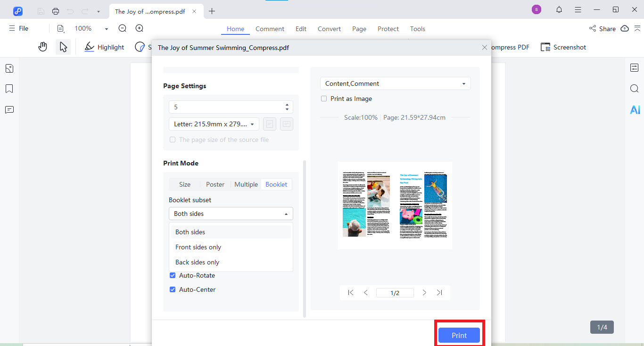
Task: Click the cloud upload icon
Action: point(625,28)
